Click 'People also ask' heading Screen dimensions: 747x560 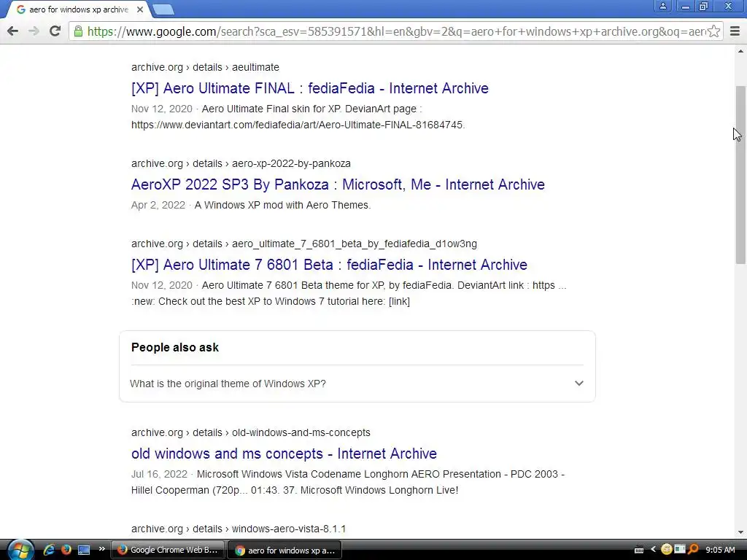pyautogui.click(x=175, y=348)
